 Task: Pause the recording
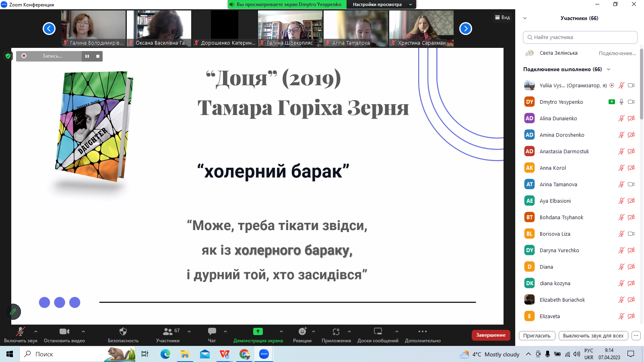87,56
